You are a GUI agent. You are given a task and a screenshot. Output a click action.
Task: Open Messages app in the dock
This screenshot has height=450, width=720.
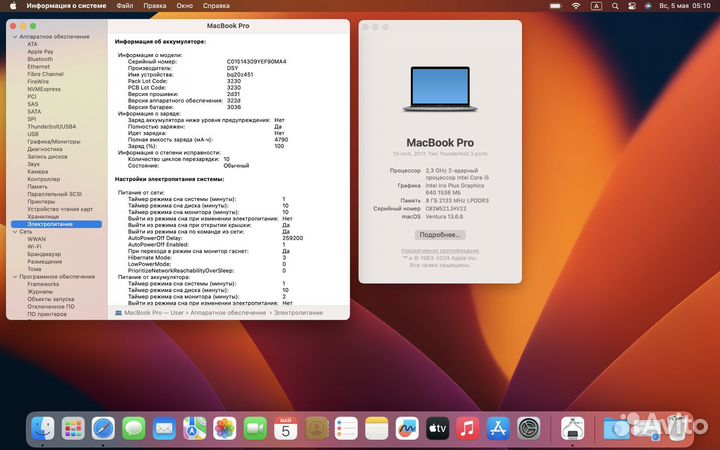click(134, 429)
